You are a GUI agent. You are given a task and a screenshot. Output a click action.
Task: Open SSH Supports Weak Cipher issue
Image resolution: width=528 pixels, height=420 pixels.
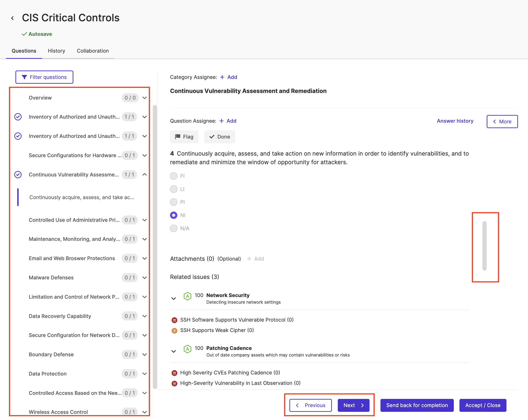(217, 330)
